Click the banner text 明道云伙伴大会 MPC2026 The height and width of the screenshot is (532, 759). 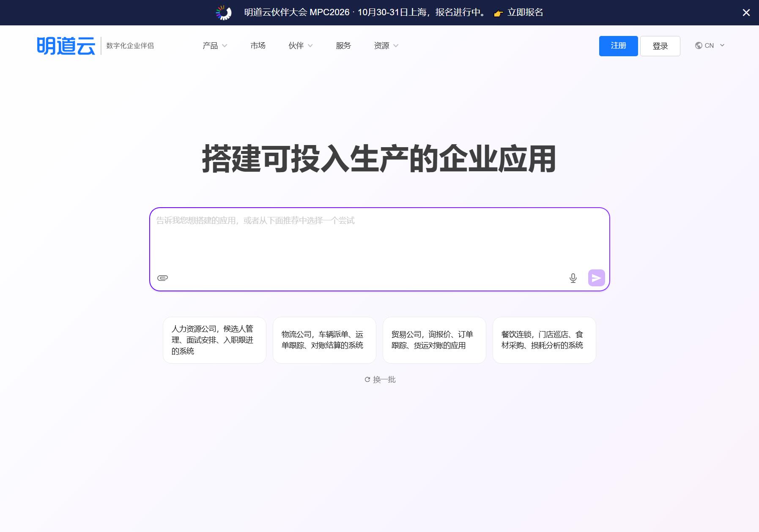tap(297, 13)
